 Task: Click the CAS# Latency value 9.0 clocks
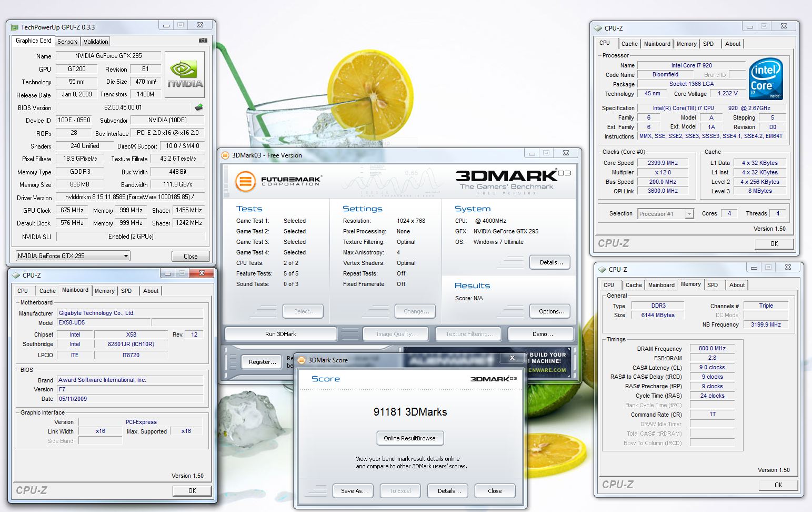point(712,367)
